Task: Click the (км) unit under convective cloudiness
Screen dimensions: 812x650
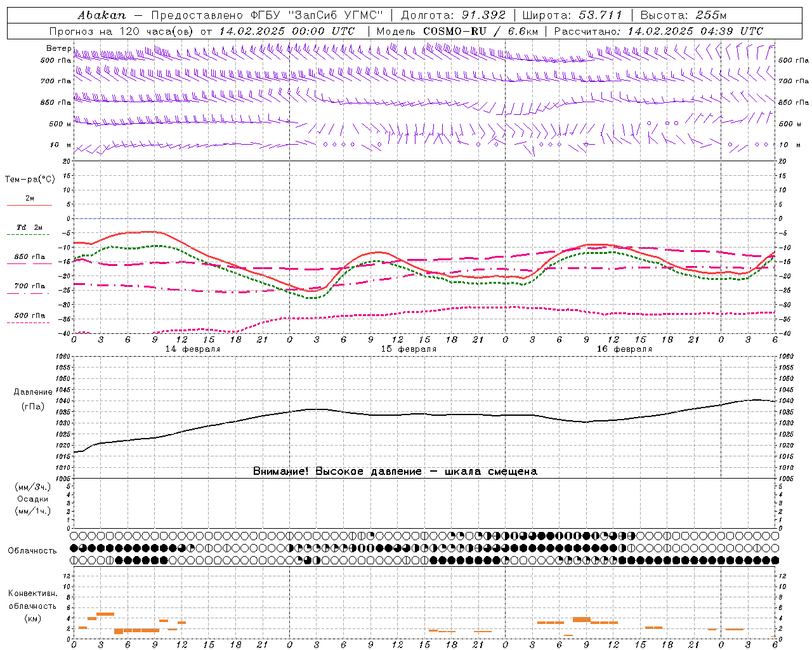Action: [x=32, y=618]
